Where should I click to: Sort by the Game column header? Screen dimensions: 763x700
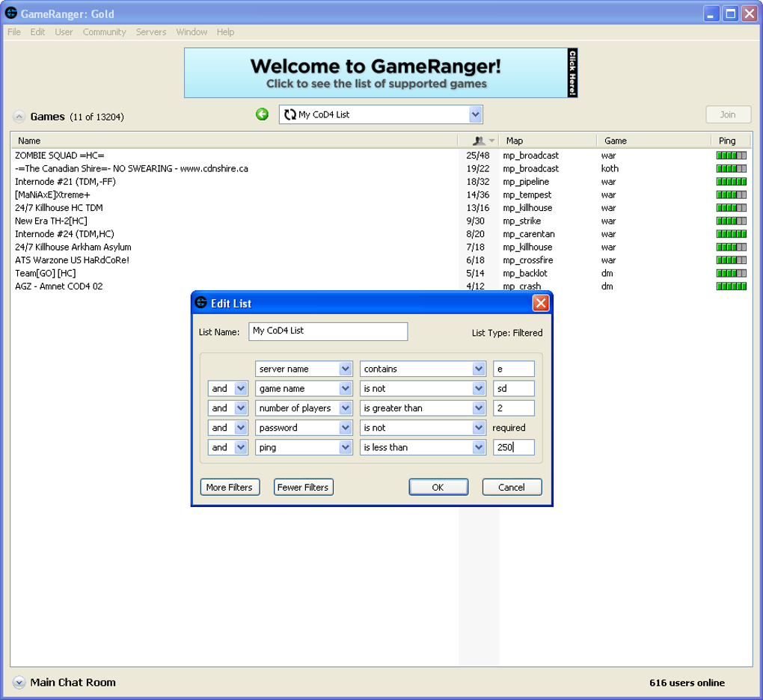pyautogui.click(x=654, y=141)
